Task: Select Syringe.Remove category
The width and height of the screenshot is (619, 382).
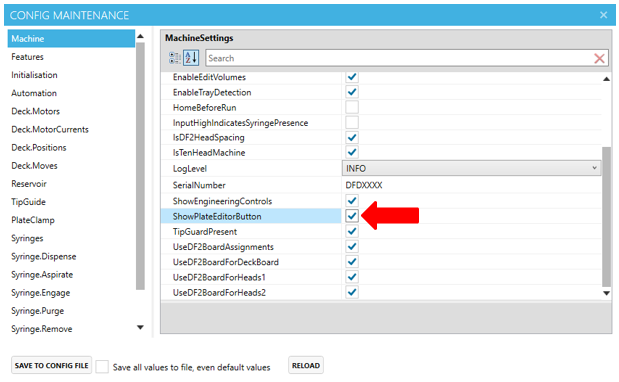Action: pos(42,329)
